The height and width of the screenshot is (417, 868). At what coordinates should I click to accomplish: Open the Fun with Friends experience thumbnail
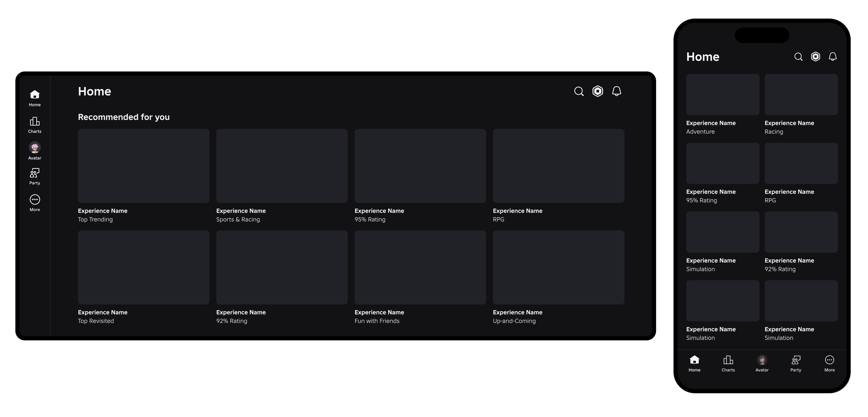coord(420,267)
